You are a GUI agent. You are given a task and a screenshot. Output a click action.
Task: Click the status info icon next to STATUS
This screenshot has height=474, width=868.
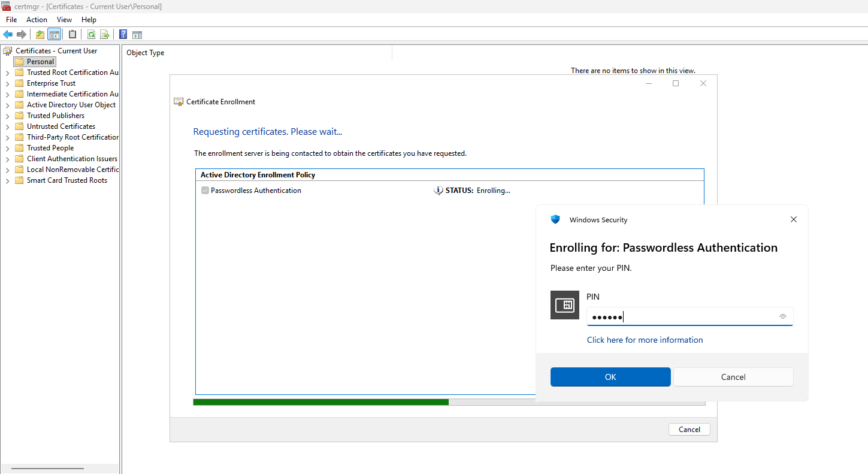pos(438,191)
